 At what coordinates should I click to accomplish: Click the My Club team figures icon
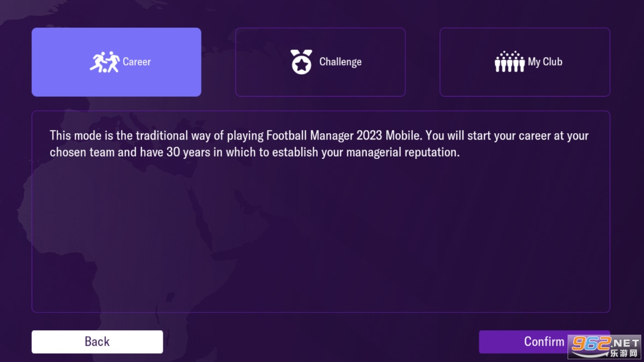[509, 62]
